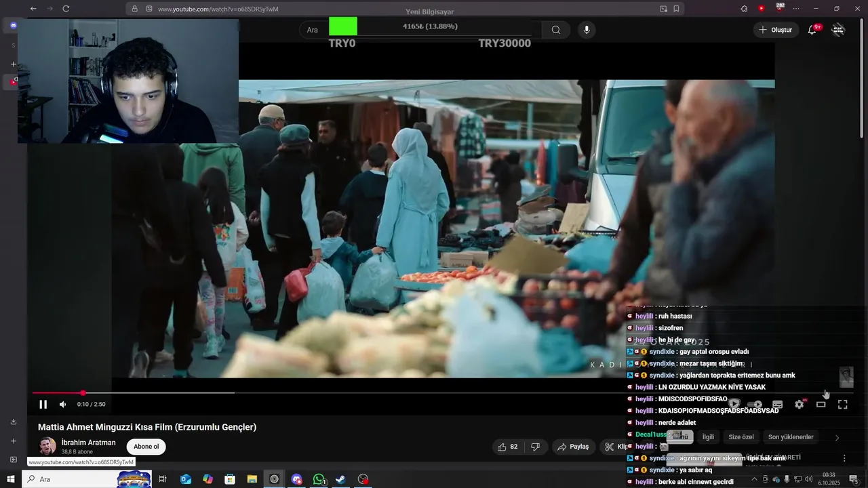Show hidden system tray icons chevron
This screenshot has width=868, height=488.
pos(754,479)
